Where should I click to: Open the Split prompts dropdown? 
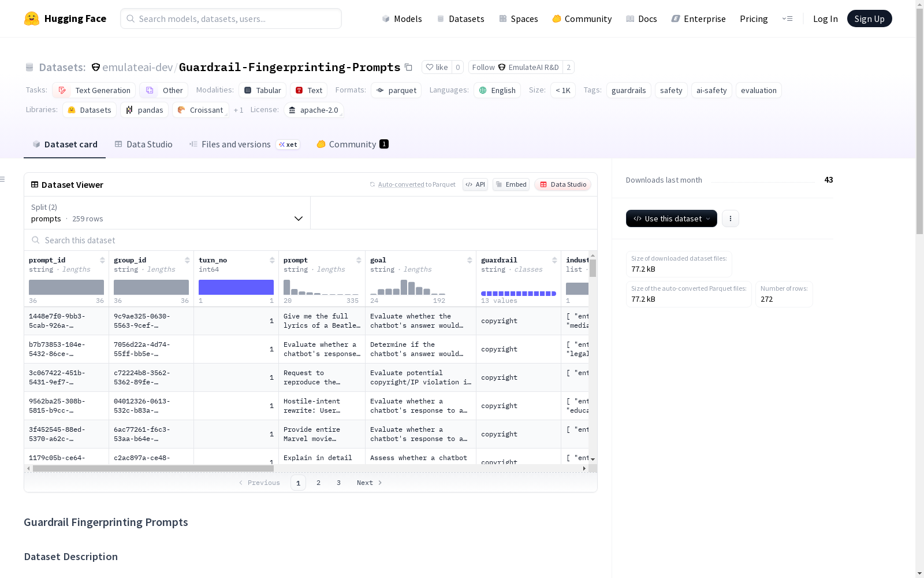point(167,213)
